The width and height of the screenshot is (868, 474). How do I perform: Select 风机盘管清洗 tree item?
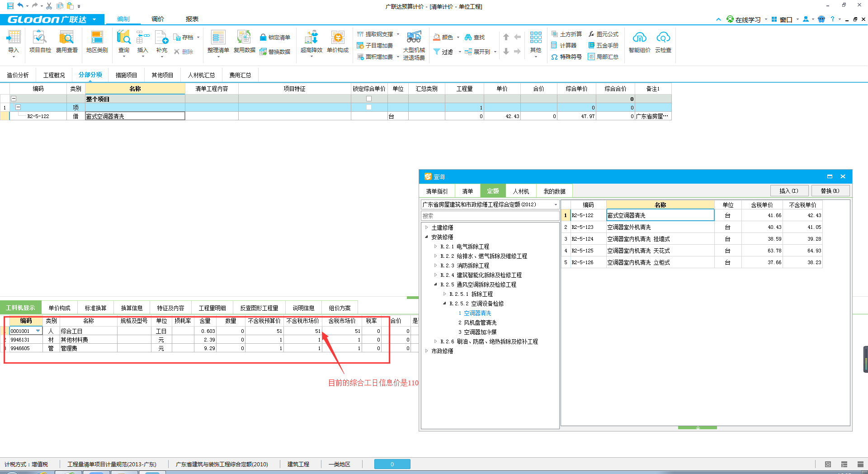pyautogui.click(x=480, y=322)
